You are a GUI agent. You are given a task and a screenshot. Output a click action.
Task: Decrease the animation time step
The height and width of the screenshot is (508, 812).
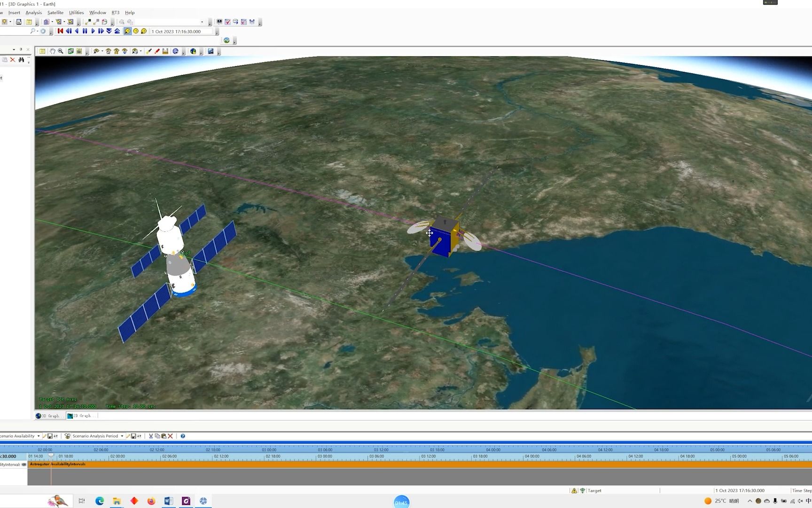click(109, 31)
